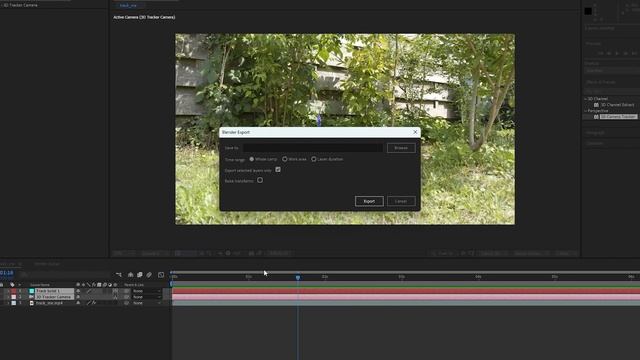Jump to first frame in Preview panel
This screenshot has height=360, width=640.
point(600,53)
